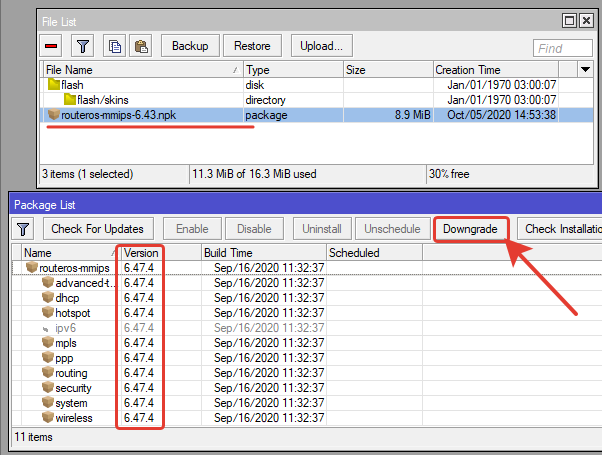Click the mpls package box icon
The height and width of the screenshot is (455, 602).
[48, 342]
